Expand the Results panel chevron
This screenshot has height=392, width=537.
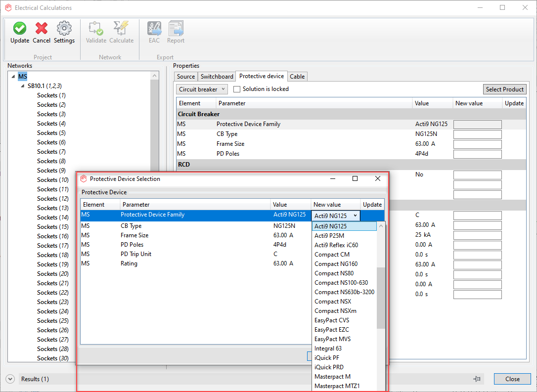[x=10, y=379]
